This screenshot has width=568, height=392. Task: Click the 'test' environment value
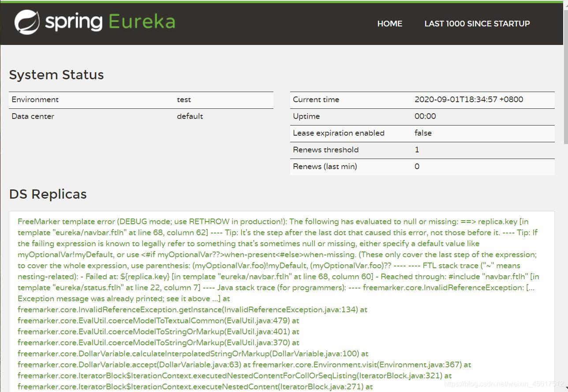184,100
